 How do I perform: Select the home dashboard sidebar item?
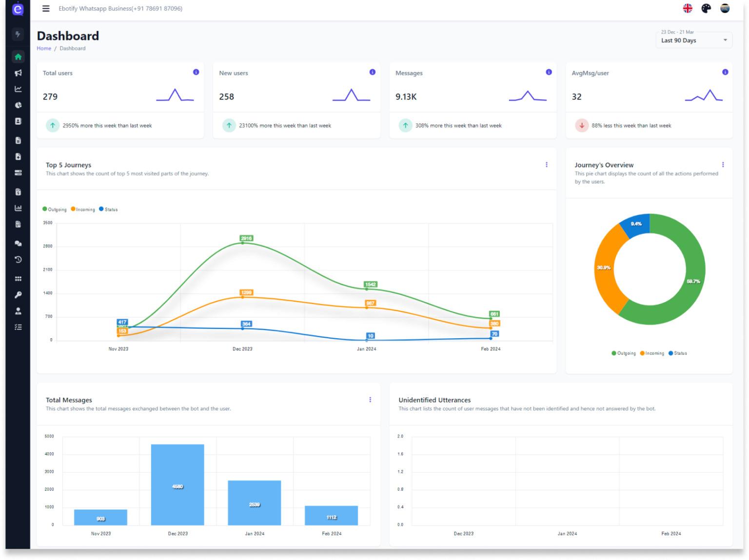pos(18,57)
